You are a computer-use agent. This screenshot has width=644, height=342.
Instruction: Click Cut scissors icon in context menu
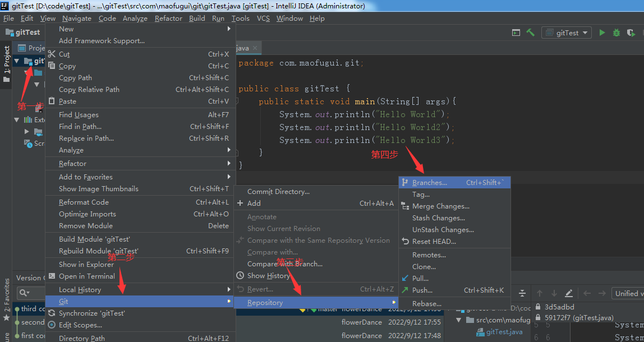coord(52,54)
